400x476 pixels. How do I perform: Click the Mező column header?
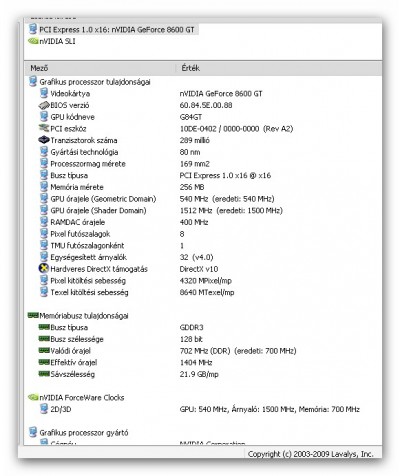point(39,68)
